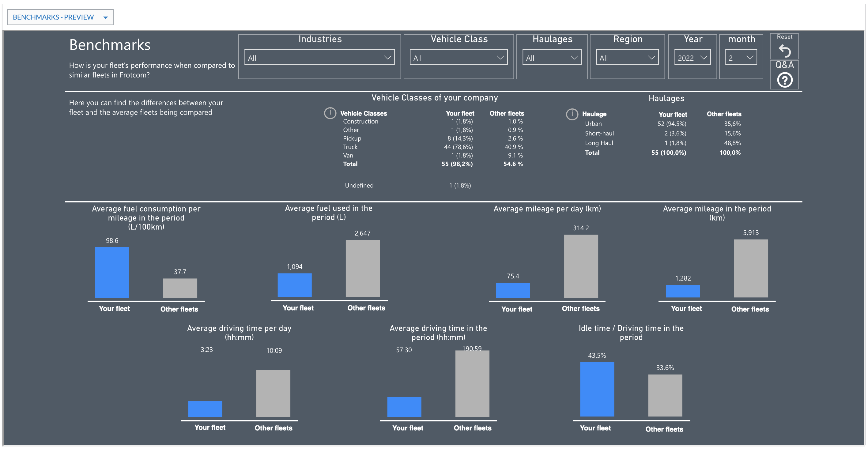Select the Construction vehicle class row
The height and width of the screenshot is (449, 868).
433,121
